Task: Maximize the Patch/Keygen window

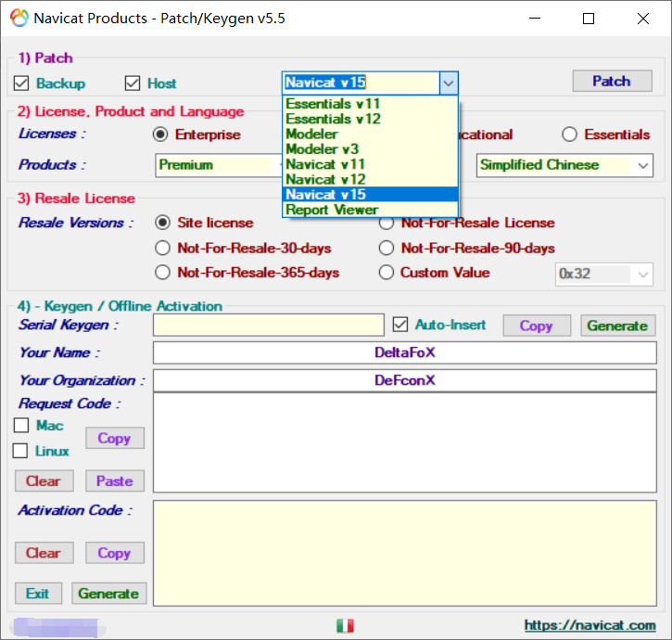Action: point(589,19)
